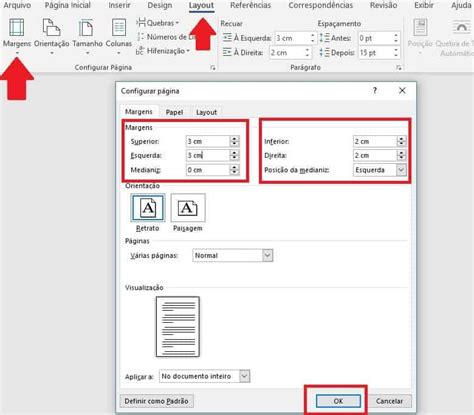Image resolution: width=474 pixels, height=415 pixels.
Task: Adjust the À Esquerda indent stepper
Action: [313, 38]
